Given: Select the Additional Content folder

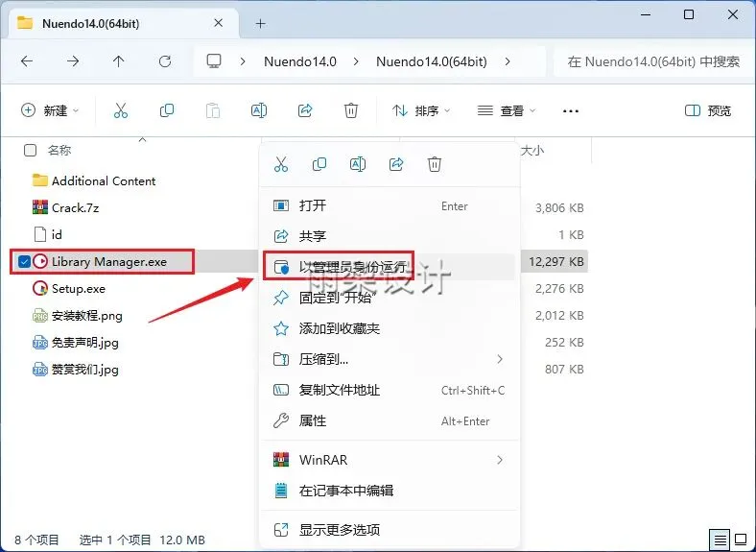Looking at the screenshot, I should (104, 180).
